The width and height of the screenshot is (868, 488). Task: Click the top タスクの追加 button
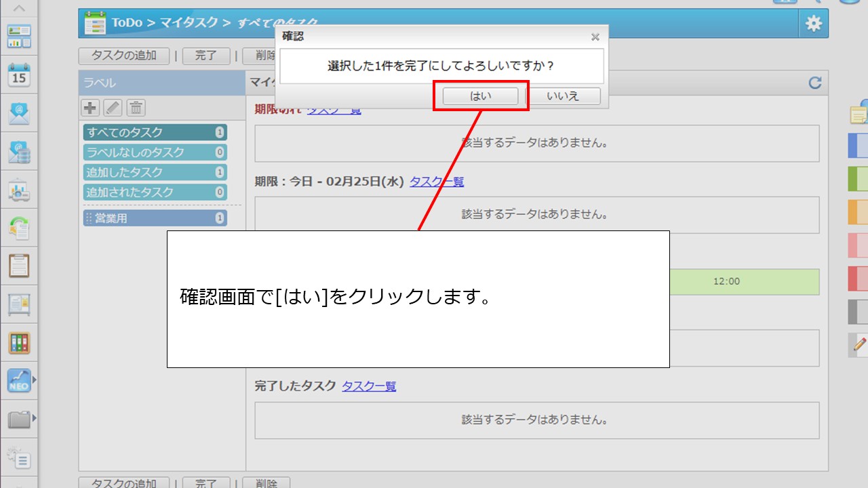tap(123, 56)
